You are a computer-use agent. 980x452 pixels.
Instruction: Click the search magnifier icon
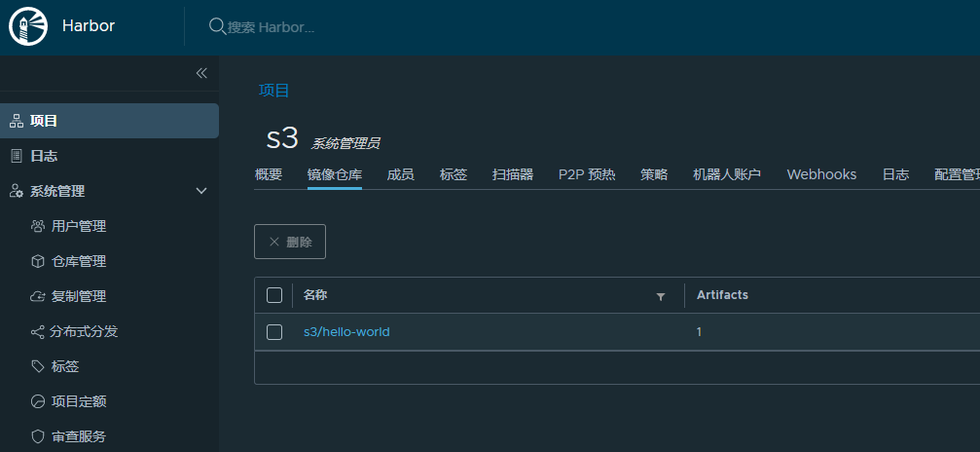(217, 27)
